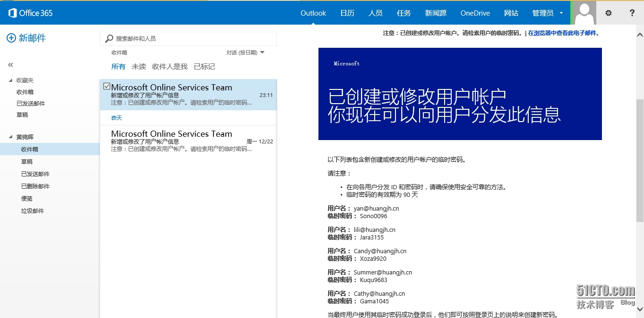
Task: Show messages that are flagged (已标记)
Action: click(x=204, y=67)
